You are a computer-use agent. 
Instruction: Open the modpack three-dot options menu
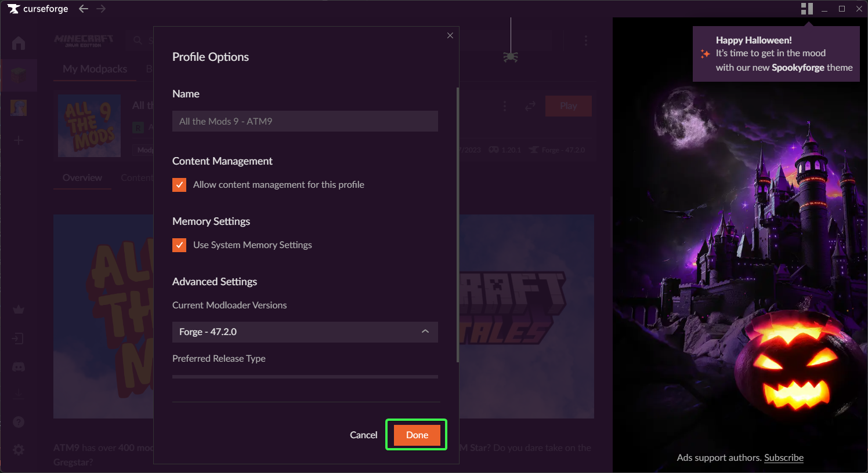(x=505, y=106)
